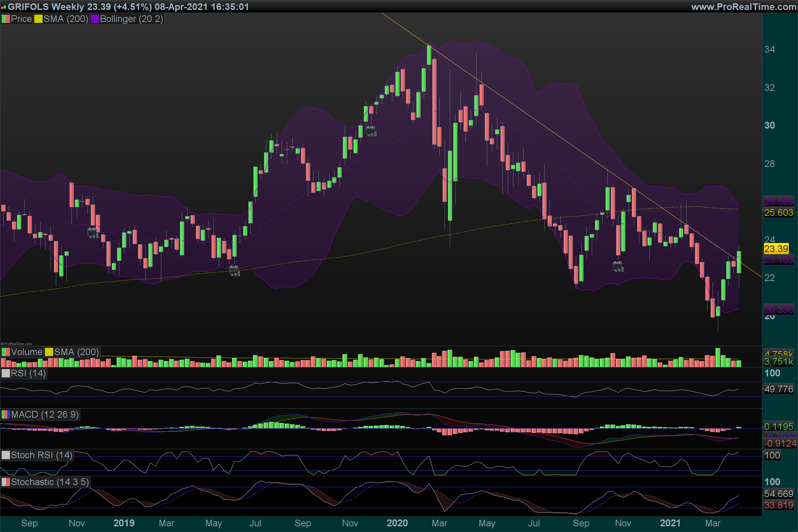Open the www.ProRealTime.com link
The image size is (798, 532).
pyautogui.click(x=743, y=6)
